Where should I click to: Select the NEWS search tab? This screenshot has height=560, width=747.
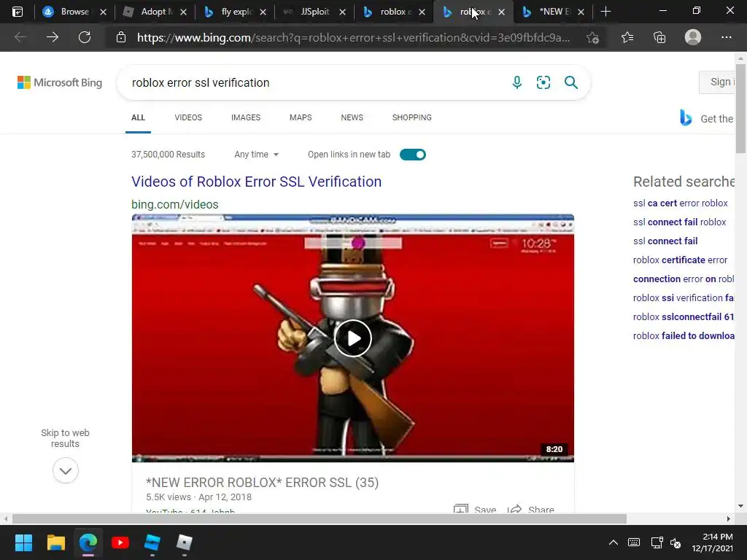coord(352,117)
